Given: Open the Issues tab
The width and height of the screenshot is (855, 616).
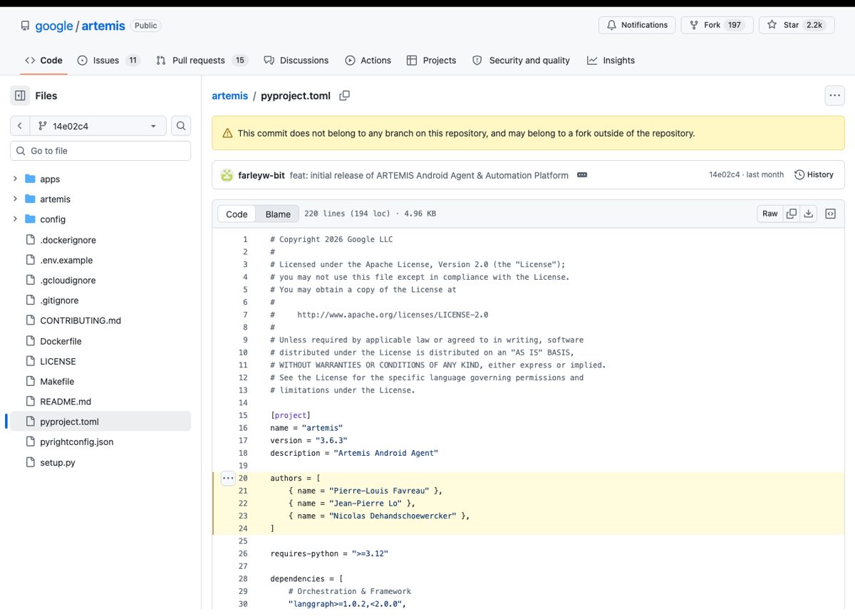Looking at the screenshot, I should click(x=108, y=61).
